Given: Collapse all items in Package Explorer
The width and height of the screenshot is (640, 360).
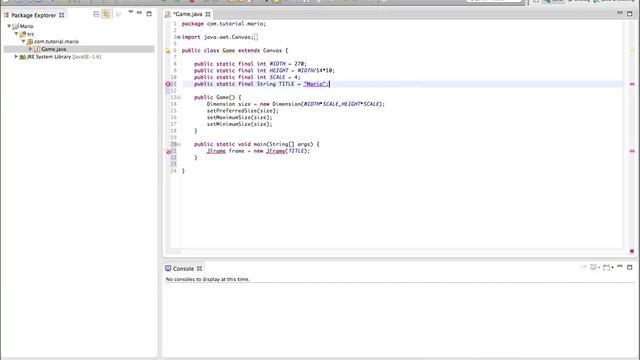Looking at the screenshot, I should 96,14.
